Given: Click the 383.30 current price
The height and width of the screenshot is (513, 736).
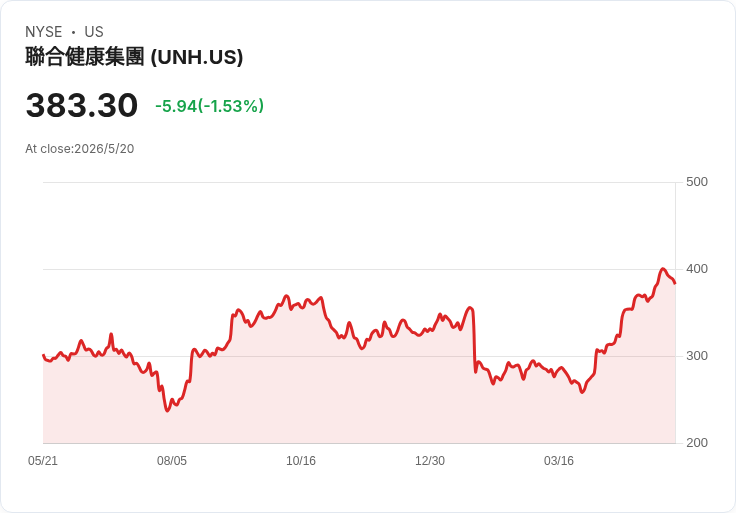Looking at the screenshot, I should (x=82, y=105).
